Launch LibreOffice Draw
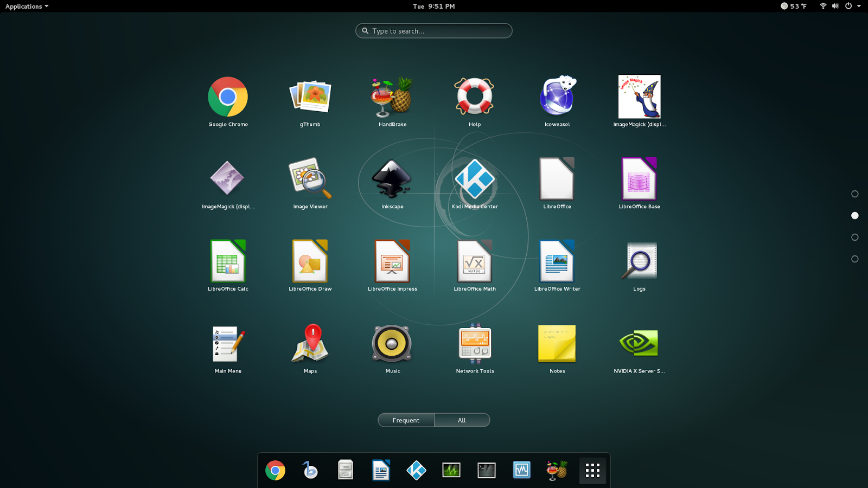The height and width of the screenshot is (488, 868). 310,261
